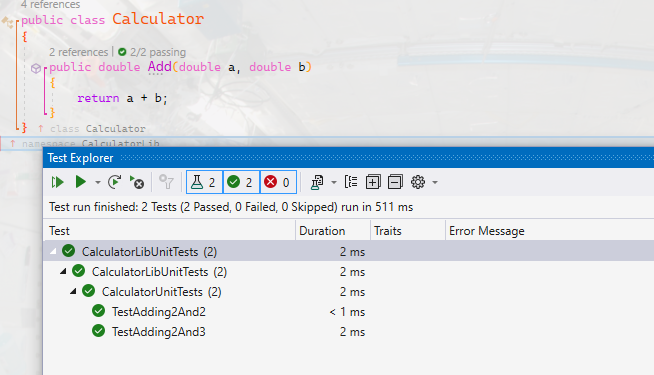654x375 pixels.
Task: Click the Test Explorer title bar
Action: coord(349,158)
